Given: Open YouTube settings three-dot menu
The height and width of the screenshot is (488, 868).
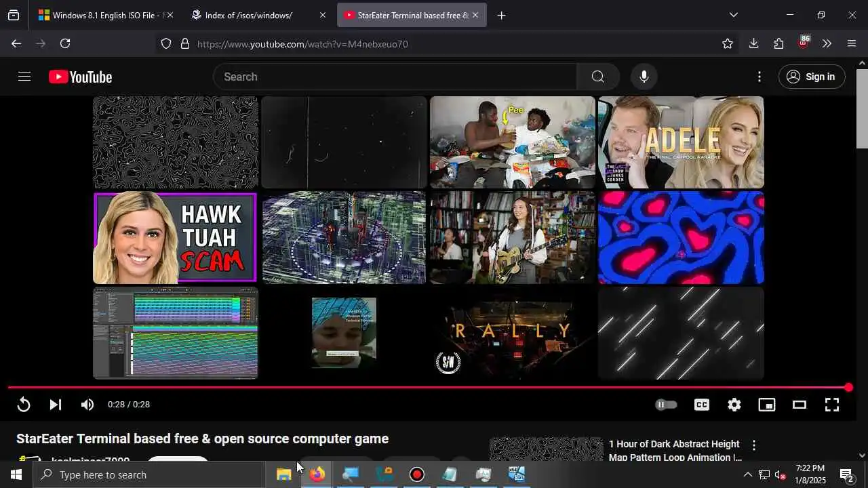Looking at the screenshot, I should coord(759,77).
